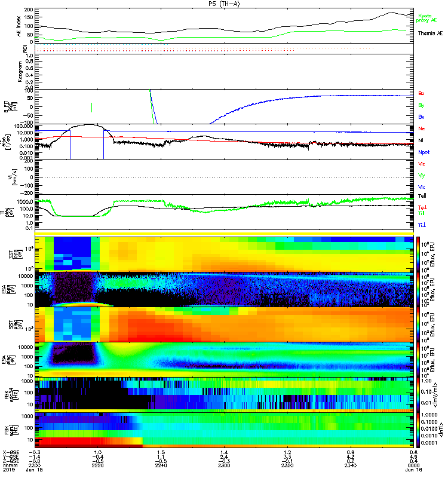This screenshot has height=478, width=448.
Task: Click the ESA elec panel color bar
Action: (418, 360)
